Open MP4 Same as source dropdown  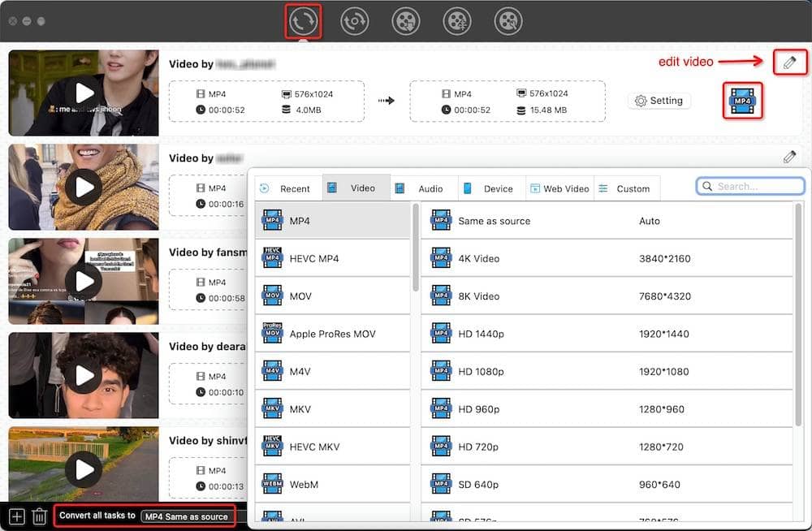point(187,516)
